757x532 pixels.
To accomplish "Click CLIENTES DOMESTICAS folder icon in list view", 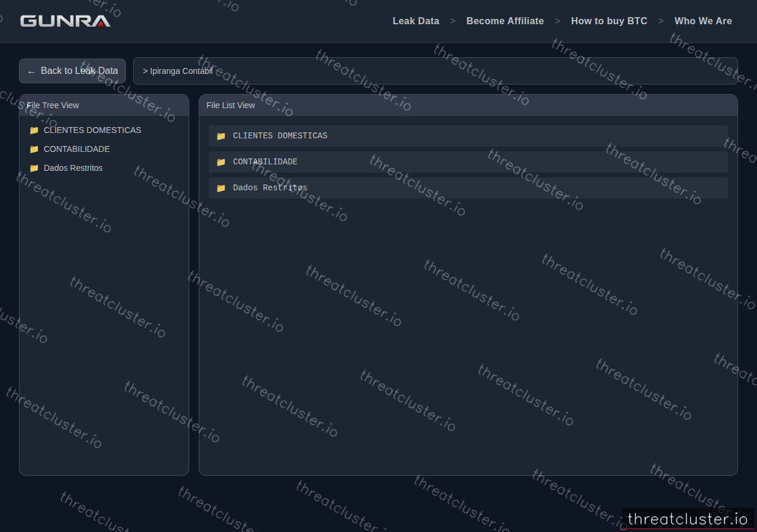I will coord(221,136).
